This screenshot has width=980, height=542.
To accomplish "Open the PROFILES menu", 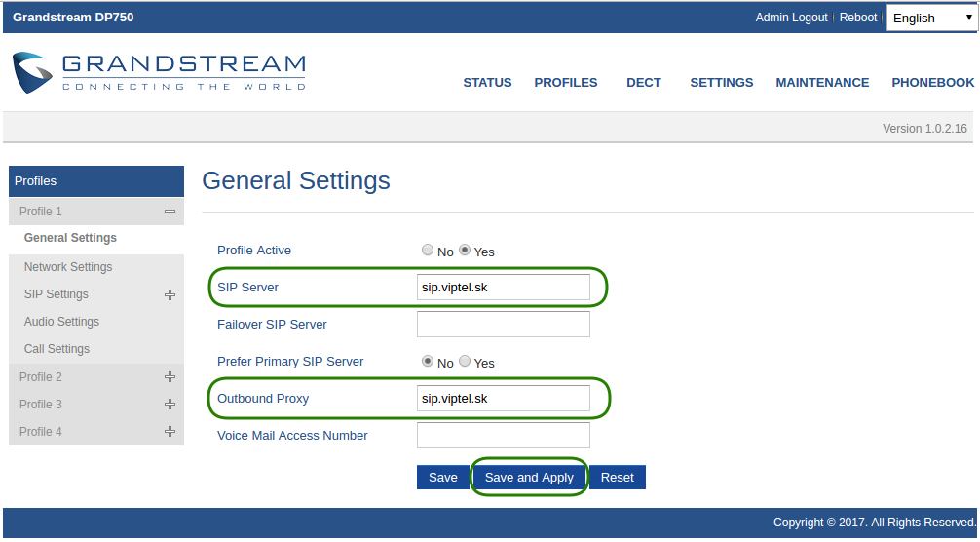I will [566, 83].
